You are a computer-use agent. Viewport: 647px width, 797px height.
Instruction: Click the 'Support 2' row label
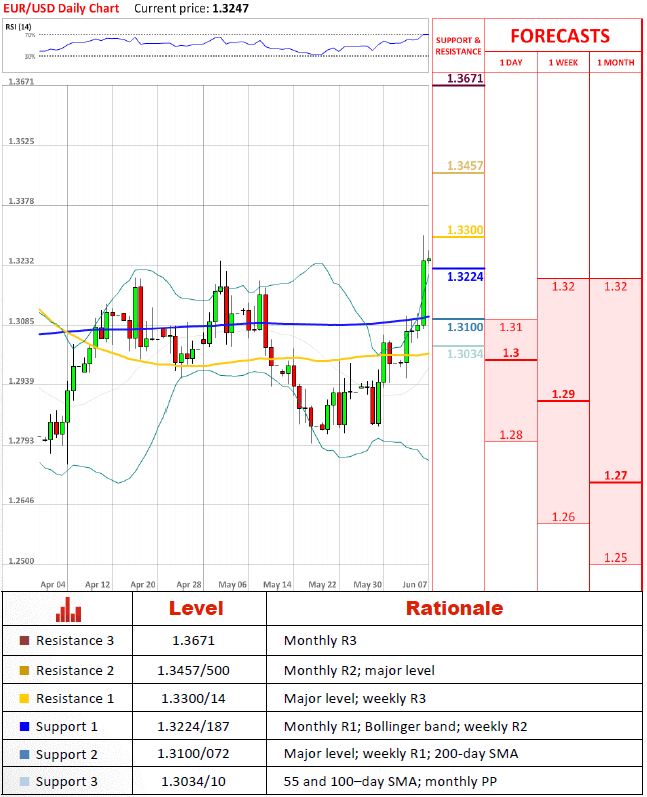click(x=67, y=755)
